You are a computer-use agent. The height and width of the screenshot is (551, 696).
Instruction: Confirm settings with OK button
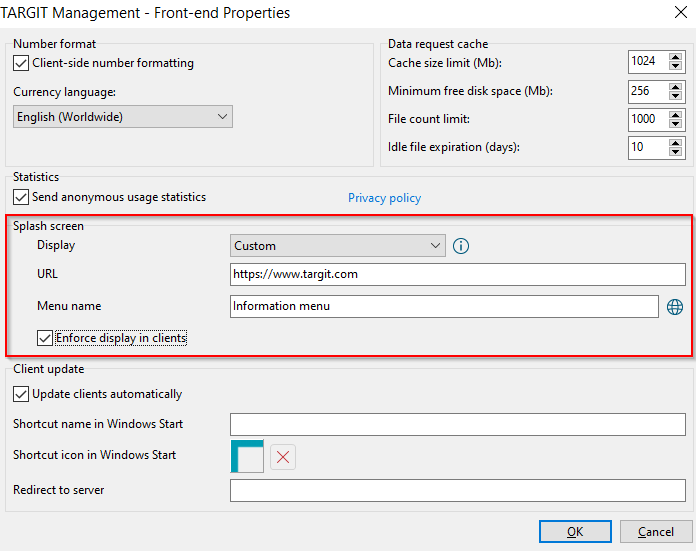point(575,531)
